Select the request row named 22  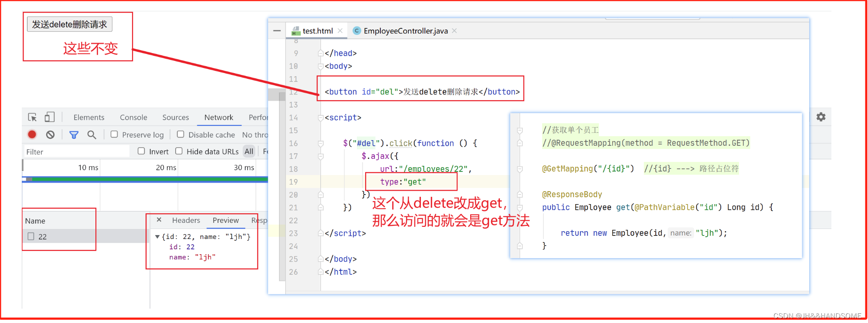point(85,236)
